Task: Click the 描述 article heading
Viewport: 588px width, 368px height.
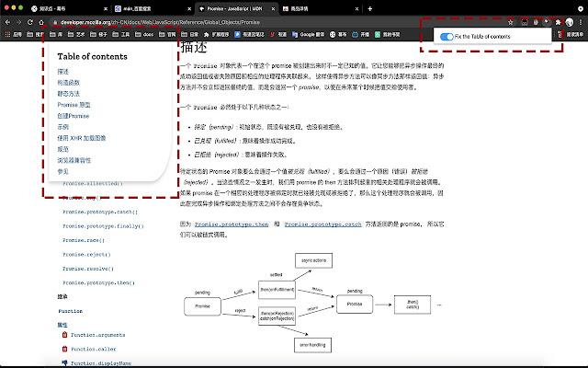Action: pos(194,47)
